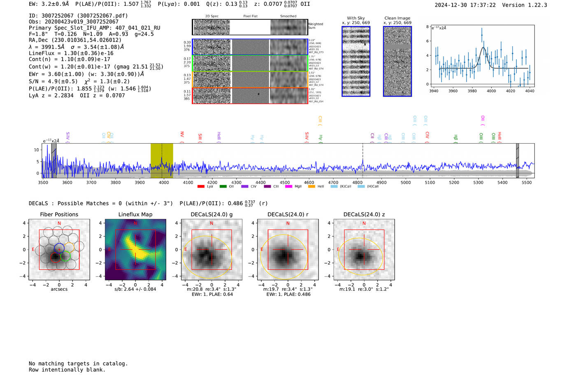Click "Obs: 20200423v019_3007252067" line
576x392 pixels.
pos(74,22)
